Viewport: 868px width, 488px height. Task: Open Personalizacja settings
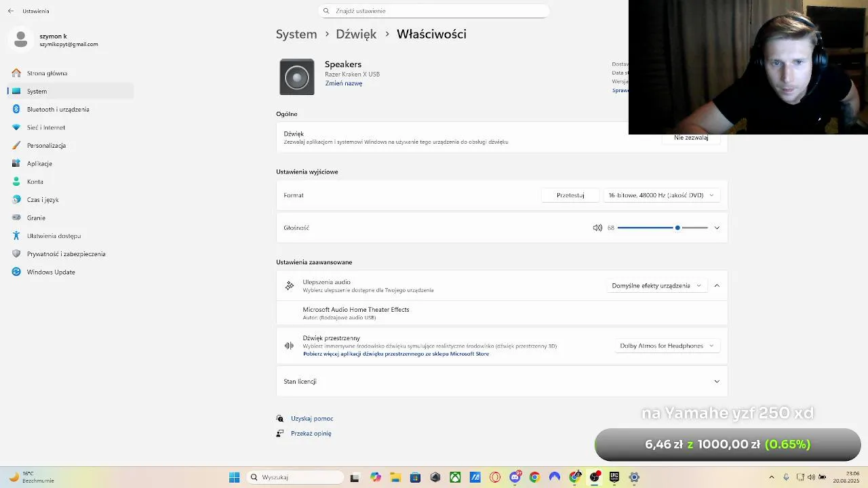click(71, 146)
